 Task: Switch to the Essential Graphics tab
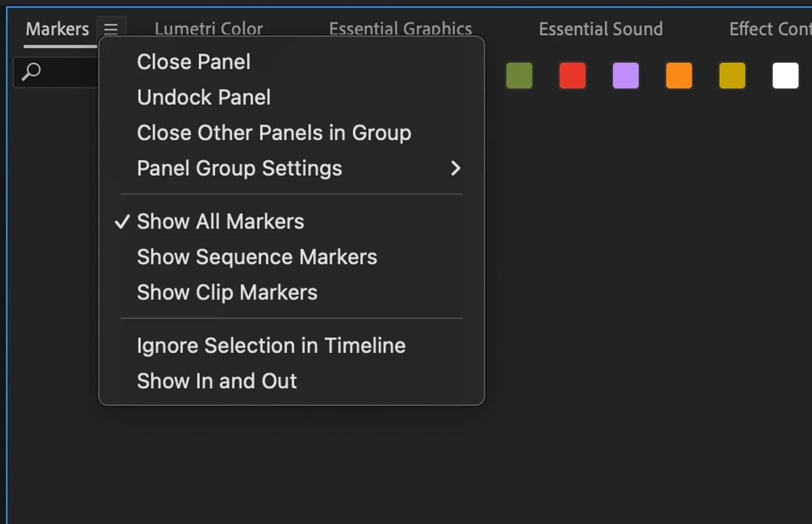pyautogui.click(x=400, y=29)
